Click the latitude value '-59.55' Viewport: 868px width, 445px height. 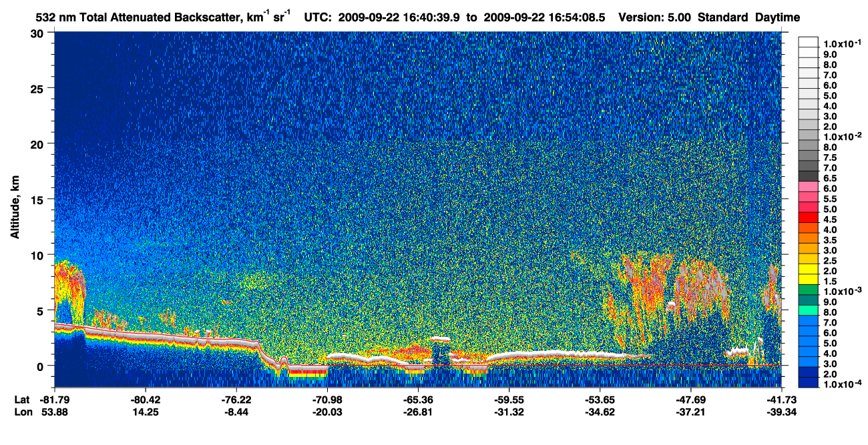[x=508, y=400]
